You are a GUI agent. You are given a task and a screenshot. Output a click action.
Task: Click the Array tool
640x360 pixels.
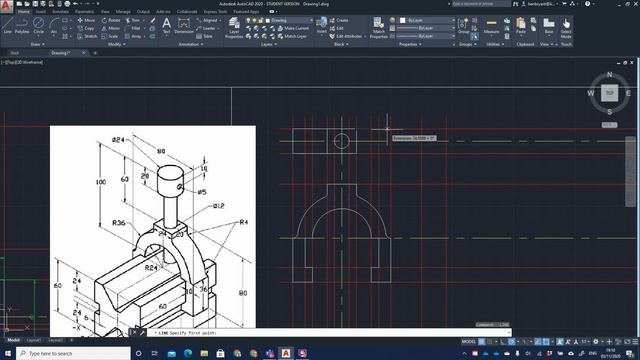pos(133,36)
